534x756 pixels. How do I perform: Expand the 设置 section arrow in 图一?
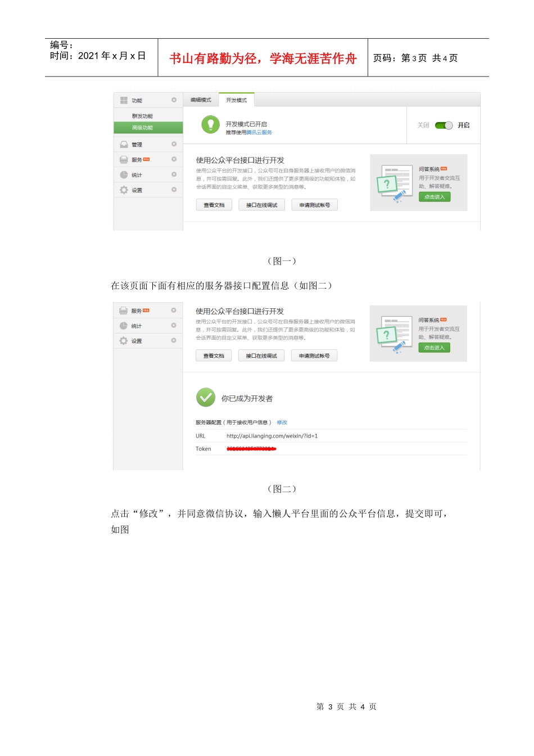[x=174, y=190]
